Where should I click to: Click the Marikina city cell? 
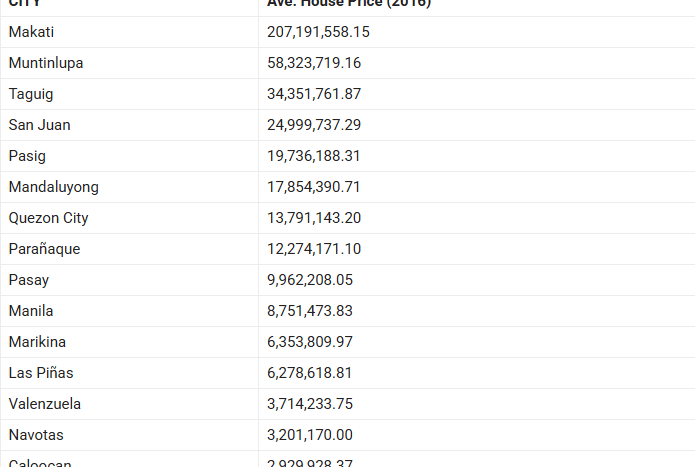[39, 342]
